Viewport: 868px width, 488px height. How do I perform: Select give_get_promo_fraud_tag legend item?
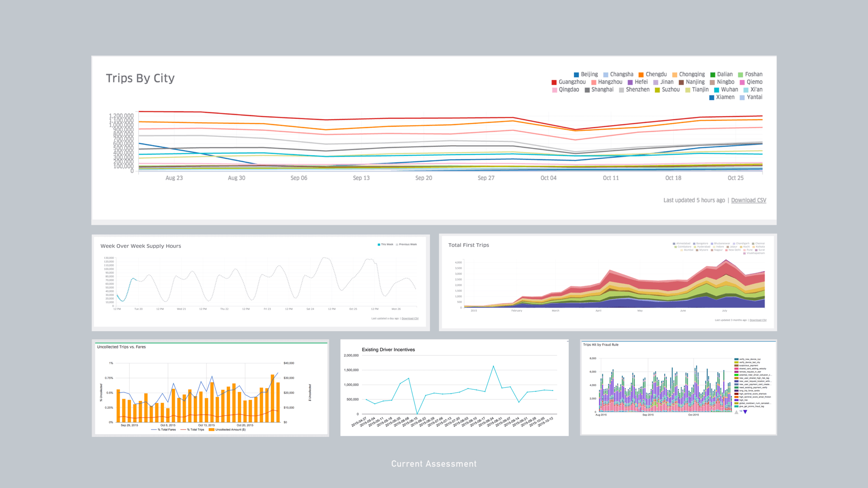point(749,406)
